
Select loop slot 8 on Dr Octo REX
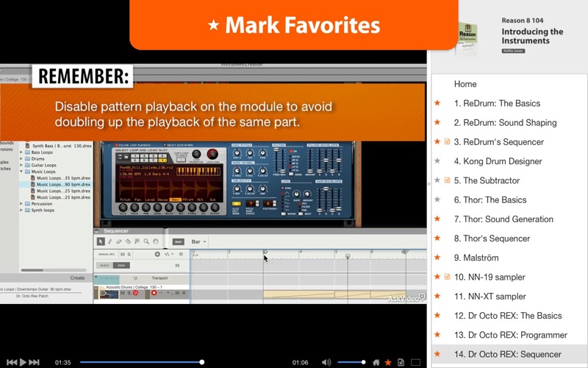pyautogui.click(x=162, y=160)
